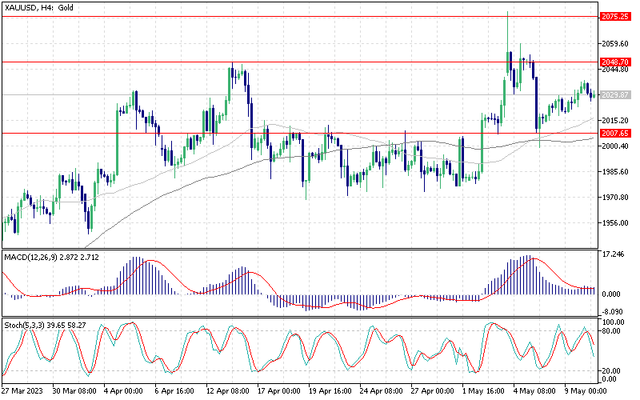Select the Stochastic 80.00 level label

tap(614, 337)
